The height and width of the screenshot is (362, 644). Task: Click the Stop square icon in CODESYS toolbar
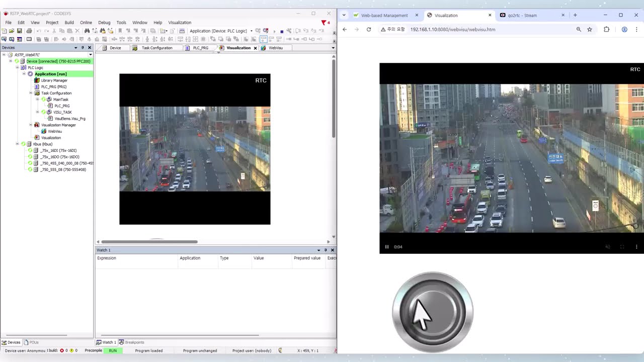click(x=282, y=31)
